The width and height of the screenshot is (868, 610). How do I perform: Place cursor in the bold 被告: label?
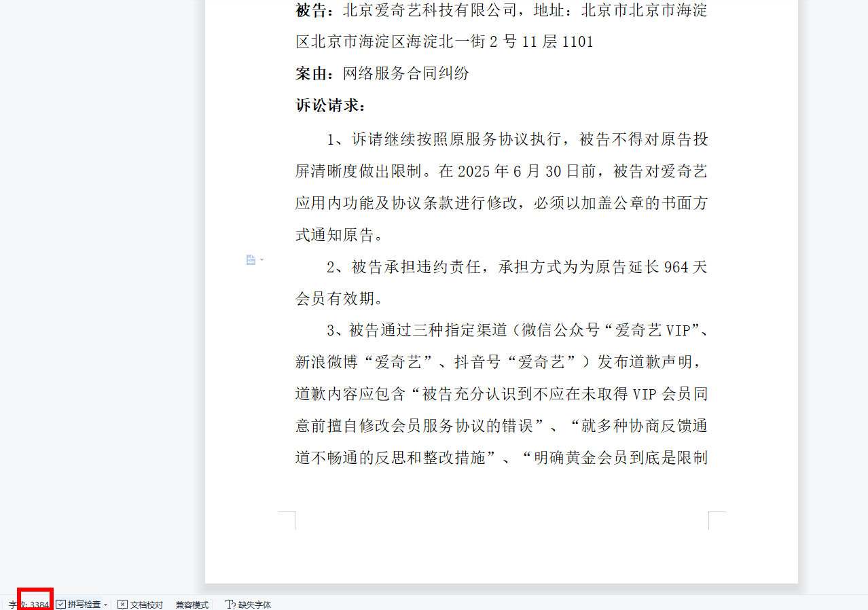tap(315, 11)
